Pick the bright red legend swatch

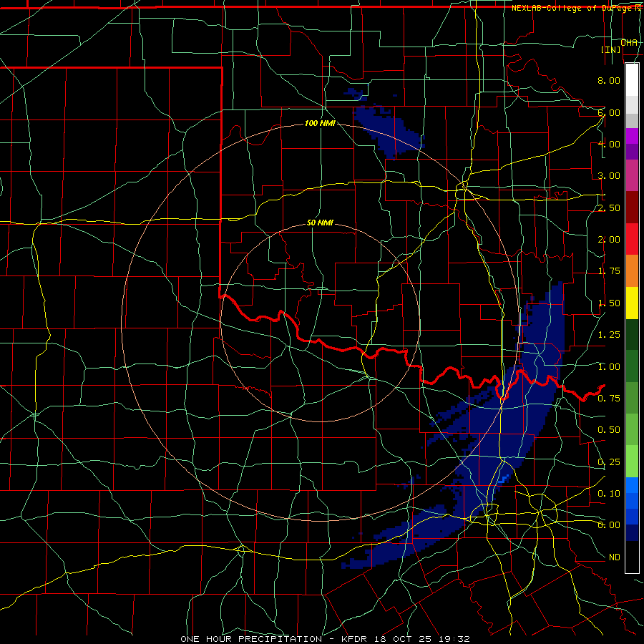pos(632,239)
